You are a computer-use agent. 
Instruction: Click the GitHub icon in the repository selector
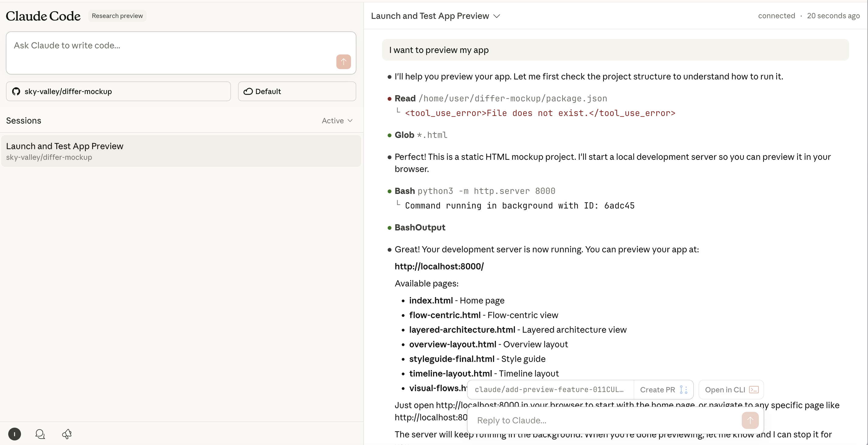pyautogui.click(x=16, y=91)
